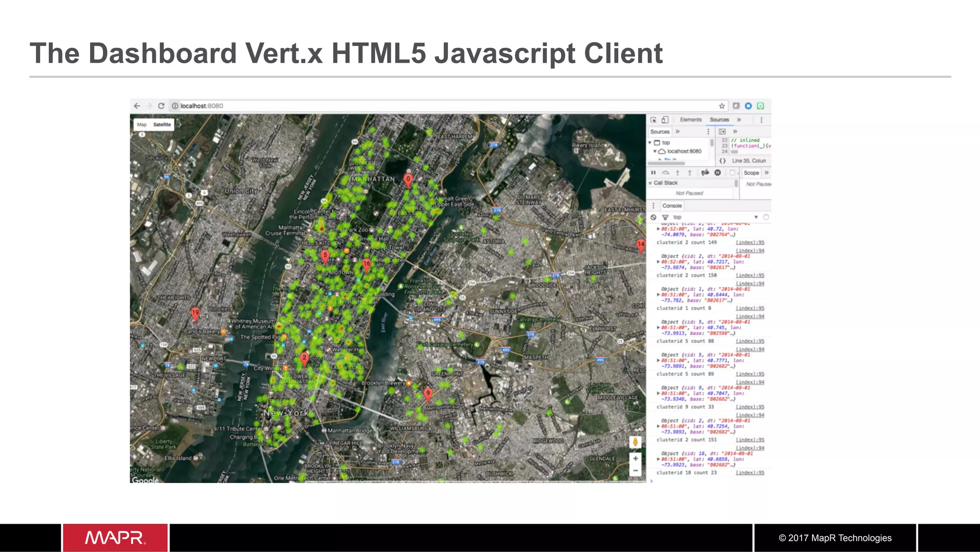This screenshot has height=552, width=980.
Task: Deactivate breakpoints in debugger toolbar
Action: pyautogui.click(x=705, y=173)
